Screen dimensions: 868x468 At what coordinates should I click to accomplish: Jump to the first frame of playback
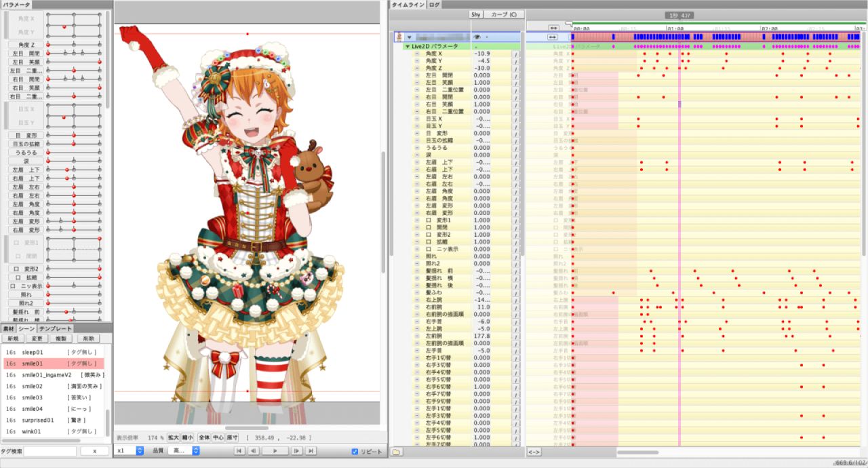pos(239,450)
